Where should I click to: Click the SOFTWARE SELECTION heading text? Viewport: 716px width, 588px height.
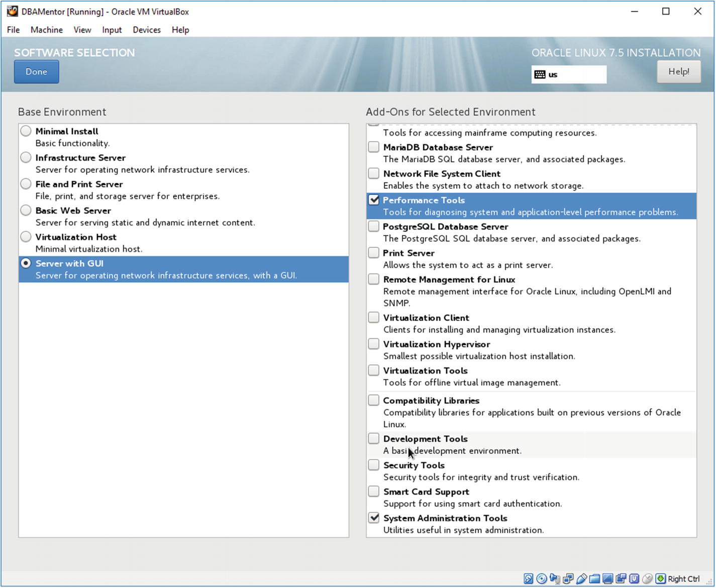[x=74, y=53]
